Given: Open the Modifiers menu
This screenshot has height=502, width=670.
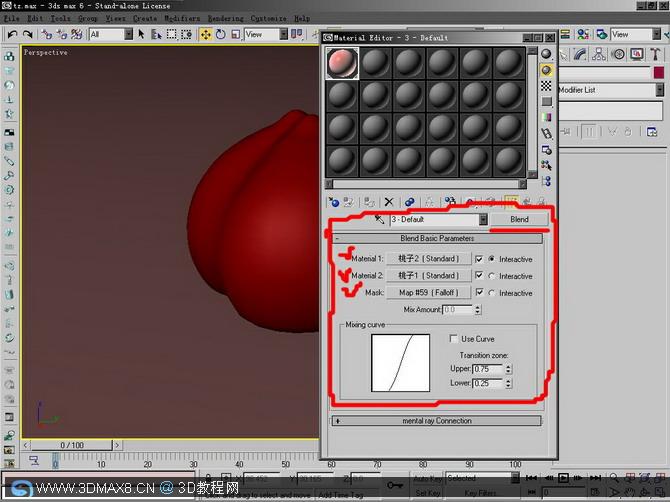Looking at the screenshot, I should point(182,18).
